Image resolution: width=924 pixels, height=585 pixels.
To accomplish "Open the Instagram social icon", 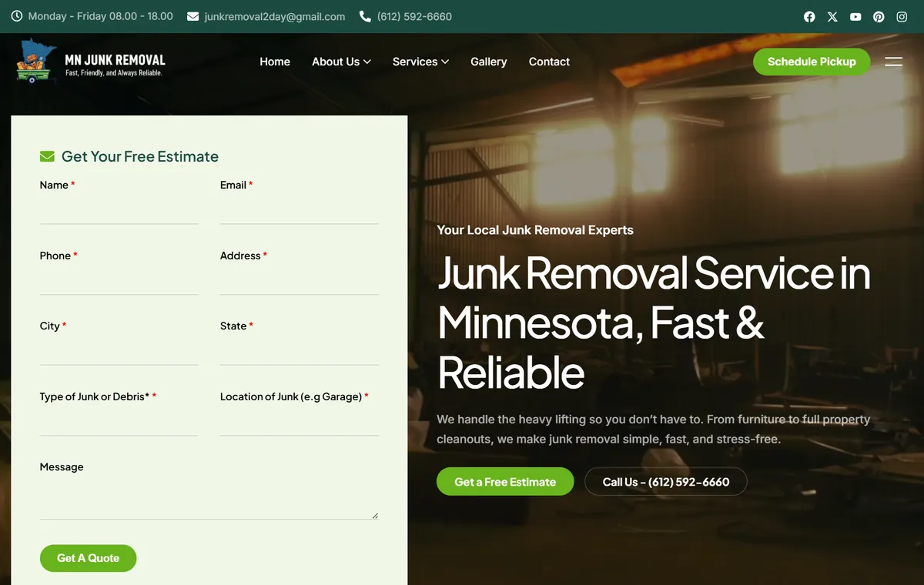I will pyautogui.click(x=902, y=16).
